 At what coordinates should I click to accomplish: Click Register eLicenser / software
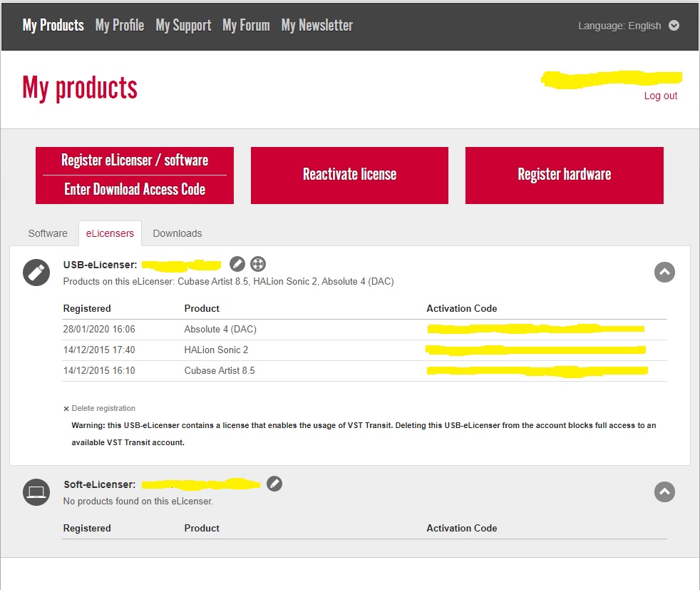(x=135, y=161)
